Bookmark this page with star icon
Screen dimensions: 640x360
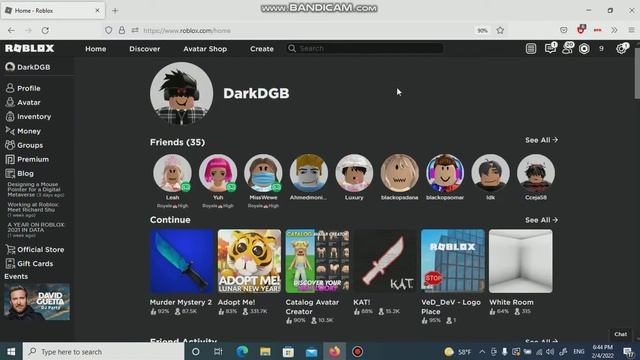tap(500, 30)
